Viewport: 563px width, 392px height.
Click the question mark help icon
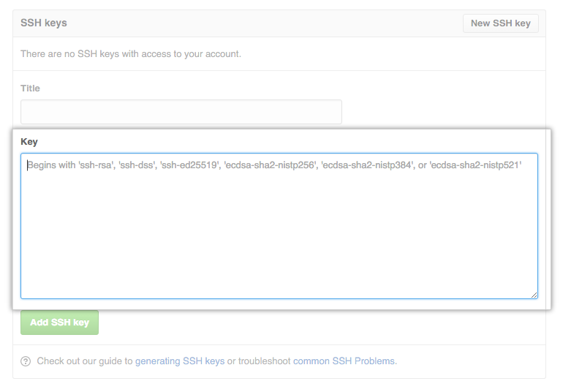click(x=26, y=361)
